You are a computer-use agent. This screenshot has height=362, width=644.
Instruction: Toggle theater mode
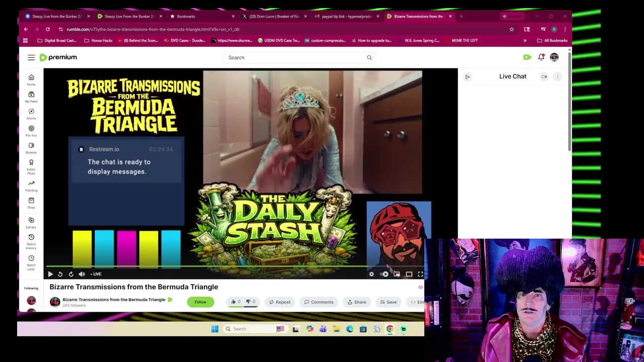[x=409, y=274]
